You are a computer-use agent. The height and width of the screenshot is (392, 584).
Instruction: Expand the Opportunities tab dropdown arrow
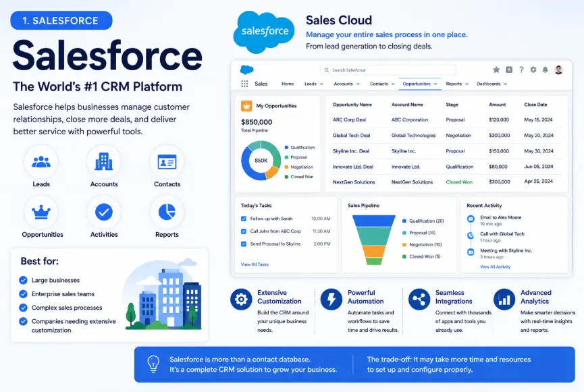pyautogui.click(x=435, y=84)
